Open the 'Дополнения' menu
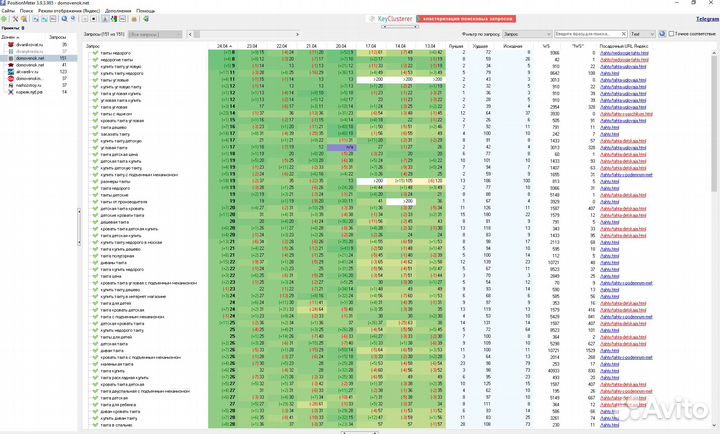 [x=117, y=10]
